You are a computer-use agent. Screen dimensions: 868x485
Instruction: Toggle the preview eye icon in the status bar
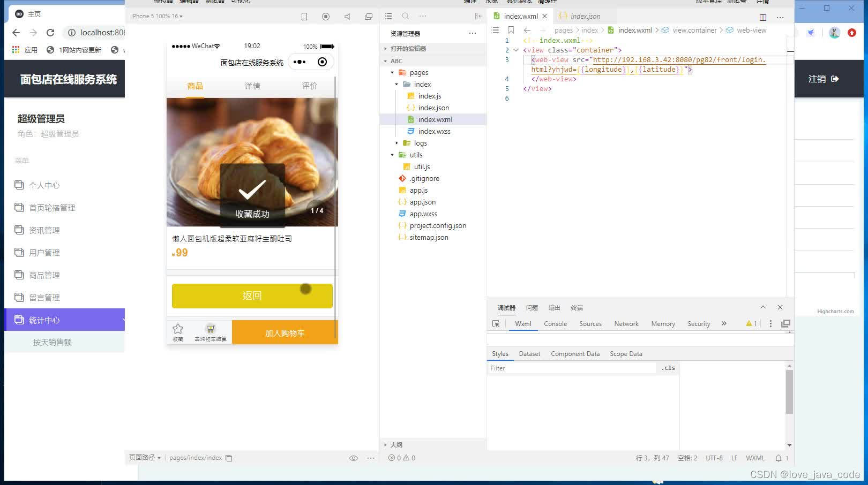(354, 458)
